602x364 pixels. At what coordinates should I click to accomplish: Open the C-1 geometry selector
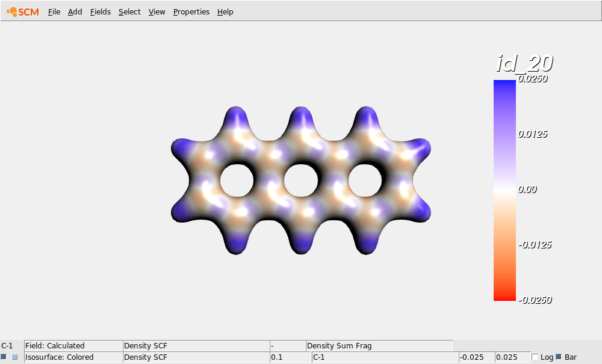click(382, 357)
